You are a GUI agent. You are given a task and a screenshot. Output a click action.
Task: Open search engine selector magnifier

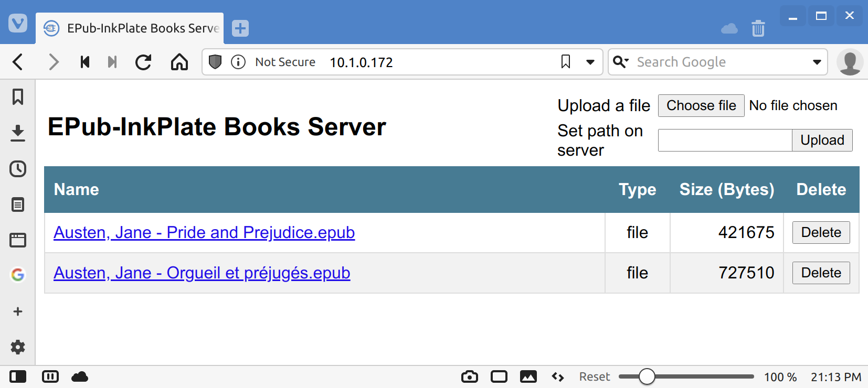pyautogui.click(x=621, y=62)
